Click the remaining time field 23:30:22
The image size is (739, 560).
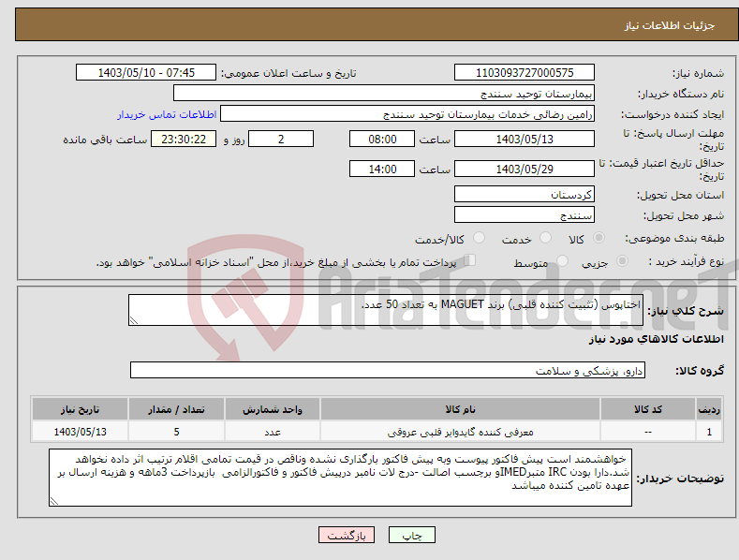[x=184, y=139]
